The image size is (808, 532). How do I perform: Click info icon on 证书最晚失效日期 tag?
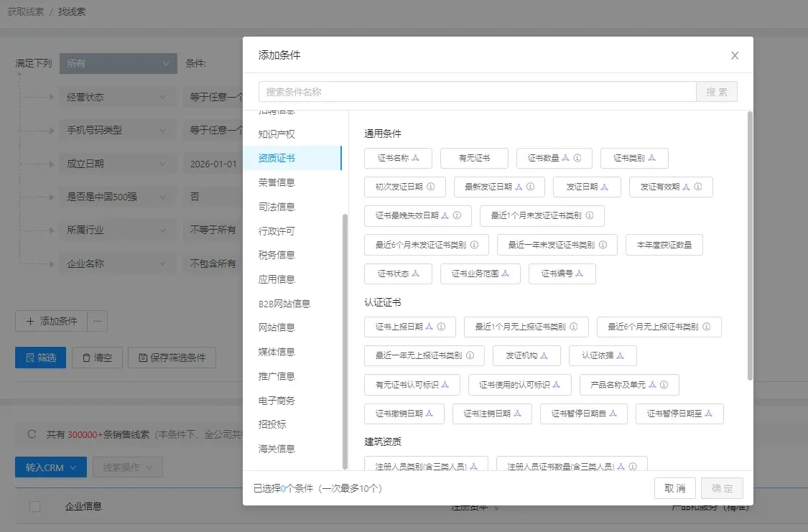coord(457,216)
